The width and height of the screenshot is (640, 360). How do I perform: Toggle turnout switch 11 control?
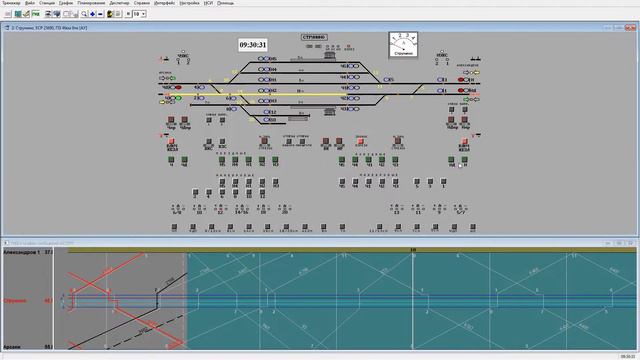point(418,209)
